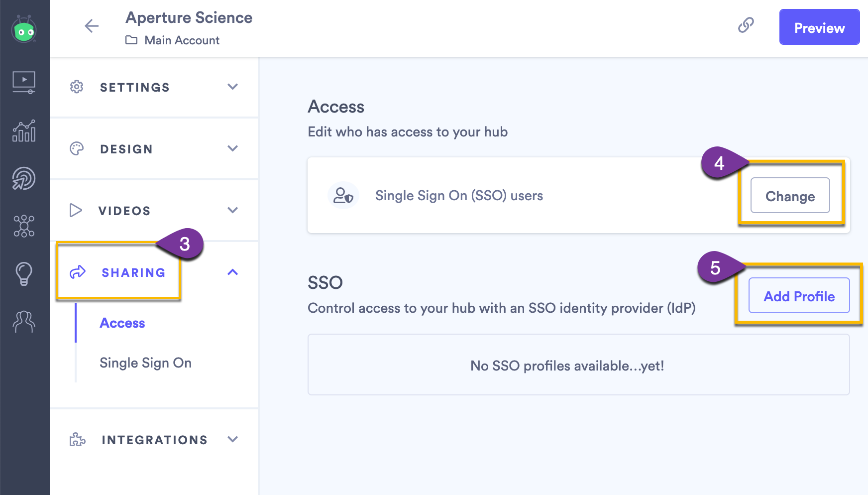Select the Access menu item under Sharing
Image resolution: width=868 pixels, height=495 pixels.
click(x=122, y=323)
